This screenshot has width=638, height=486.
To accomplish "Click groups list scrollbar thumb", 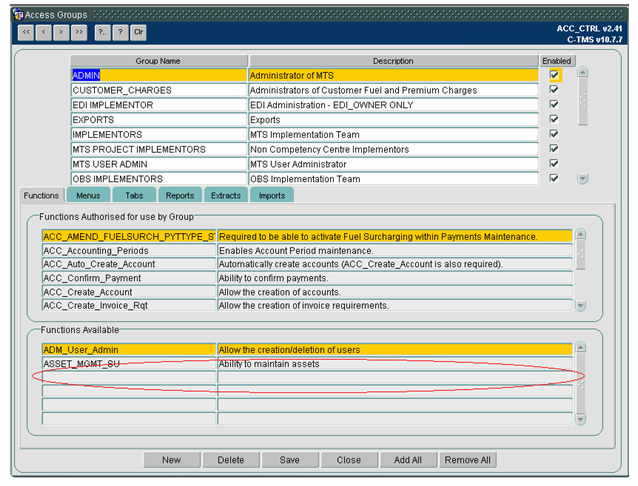I will tap(583, 101).
